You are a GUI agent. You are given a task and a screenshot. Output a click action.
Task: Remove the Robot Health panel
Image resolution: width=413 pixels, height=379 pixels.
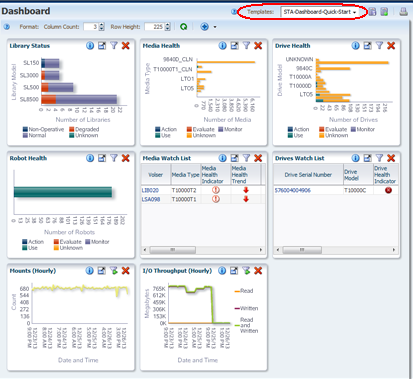click(126, 158)
